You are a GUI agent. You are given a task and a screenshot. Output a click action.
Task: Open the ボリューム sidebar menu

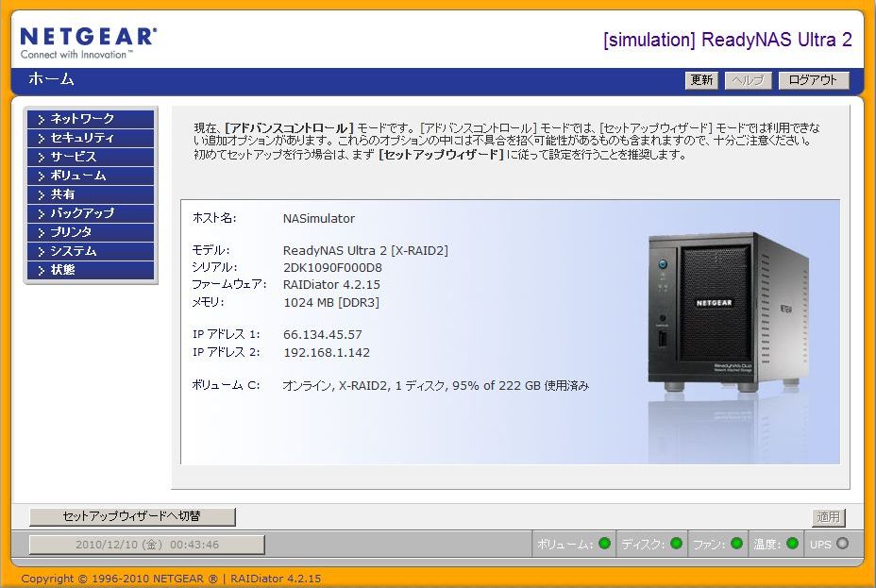pyautogui.click(x=91, y=176)
